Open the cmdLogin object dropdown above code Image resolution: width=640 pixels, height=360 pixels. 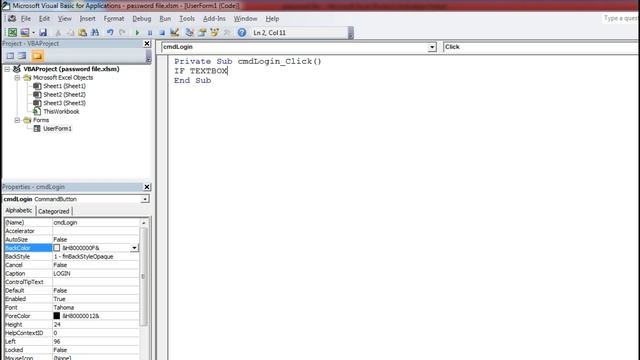432,47
